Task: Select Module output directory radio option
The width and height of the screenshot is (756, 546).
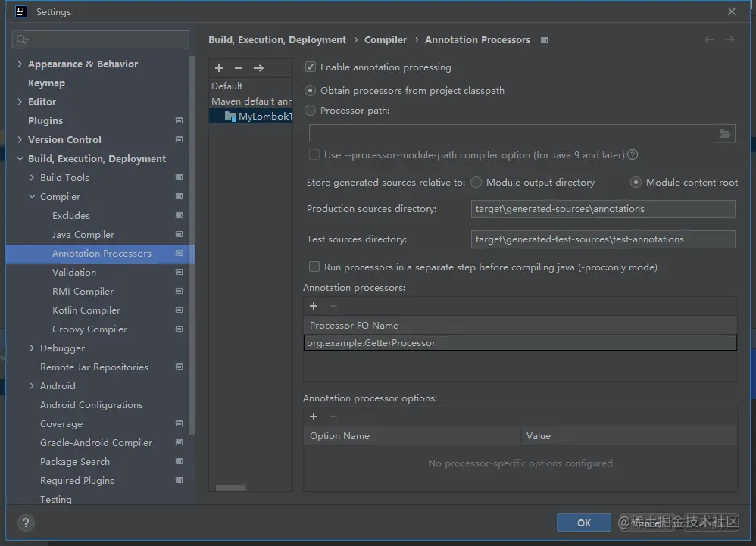Action: point(476,183)
